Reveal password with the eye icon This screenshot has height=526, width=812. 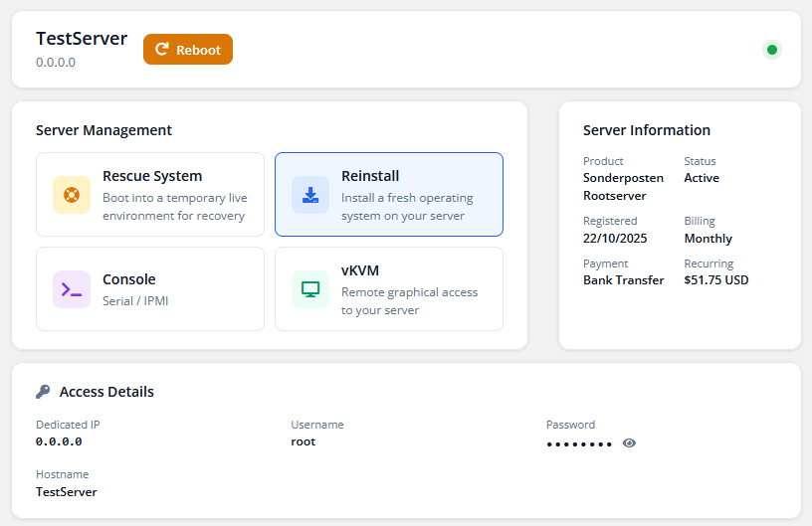pos(629,443)
